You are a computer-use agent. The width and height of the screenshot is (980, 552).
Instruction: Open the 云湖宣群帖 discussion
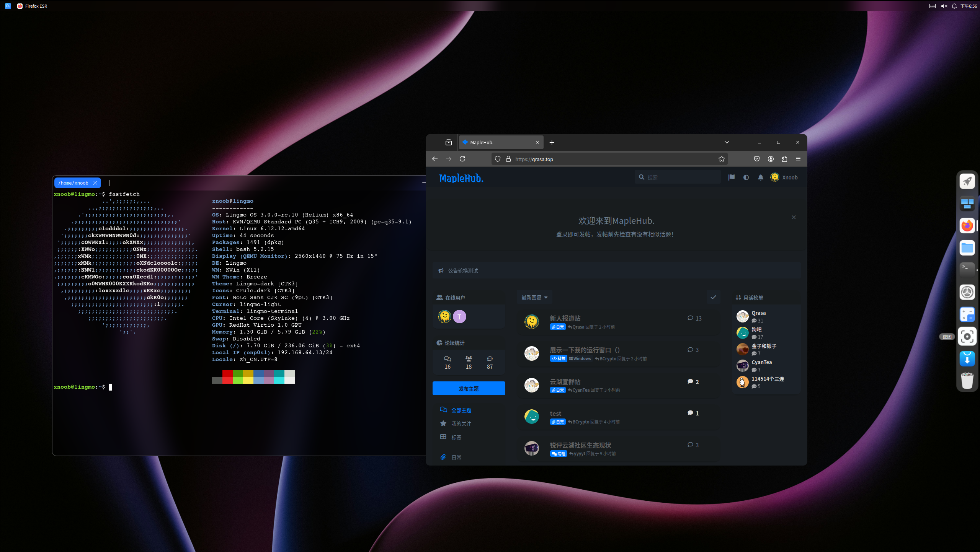point(565,381)
